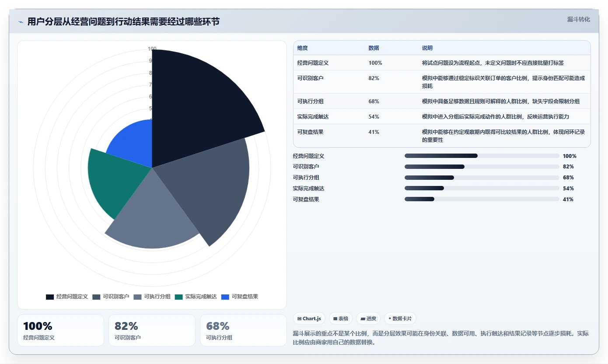Click the 经营问题定义 progress bar
This screenshot has height=364, width=608.
click(482, 156)
